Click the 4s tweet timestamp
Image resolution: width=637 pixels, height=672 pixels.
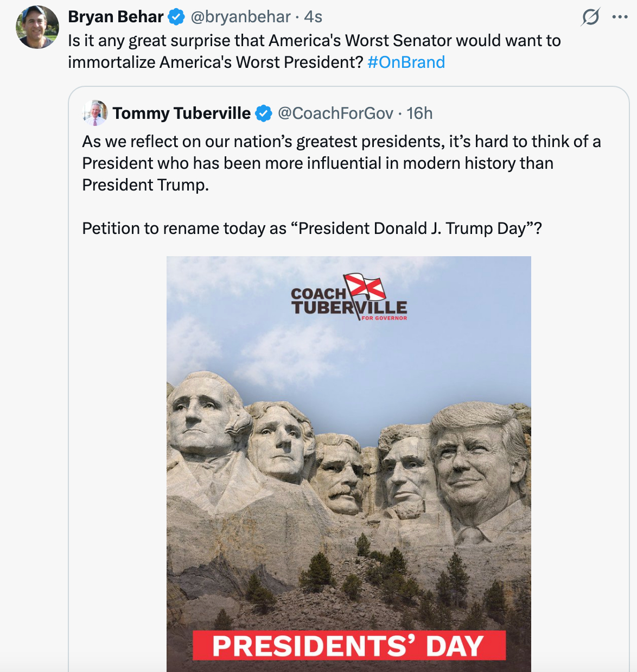point(313,17)
